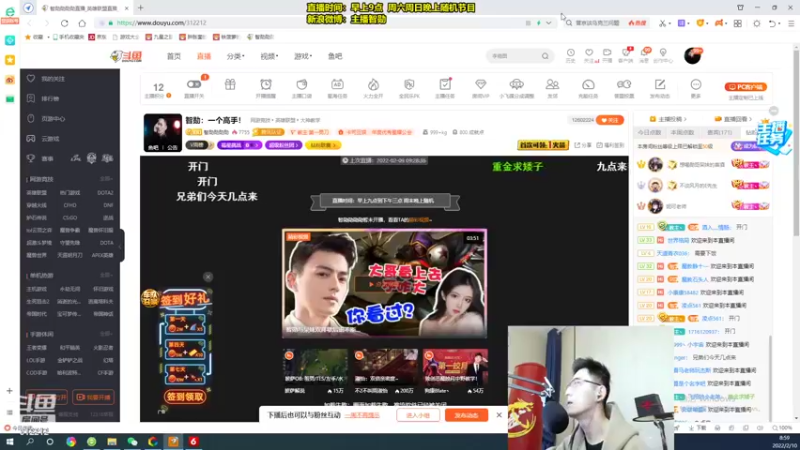Screen dimensions: 800x450
Task: Click the 进入小组 button
Action: (418, 415)
